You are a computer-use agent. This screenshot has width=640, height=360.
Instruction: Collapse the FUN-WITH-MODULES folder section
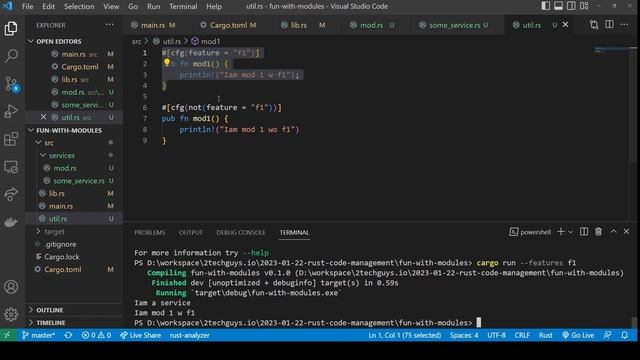tap(31, 130)
